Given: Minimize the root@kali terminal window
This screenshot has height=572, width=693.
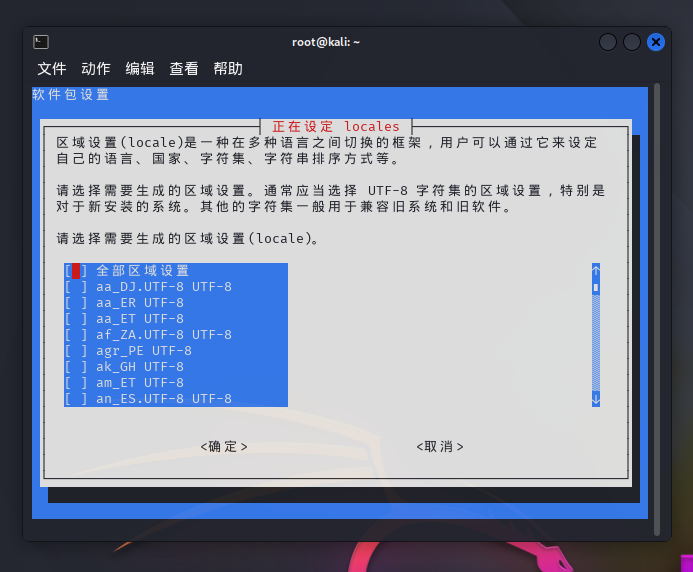Looking at the screenshot, I should click(x=608, y=42).
